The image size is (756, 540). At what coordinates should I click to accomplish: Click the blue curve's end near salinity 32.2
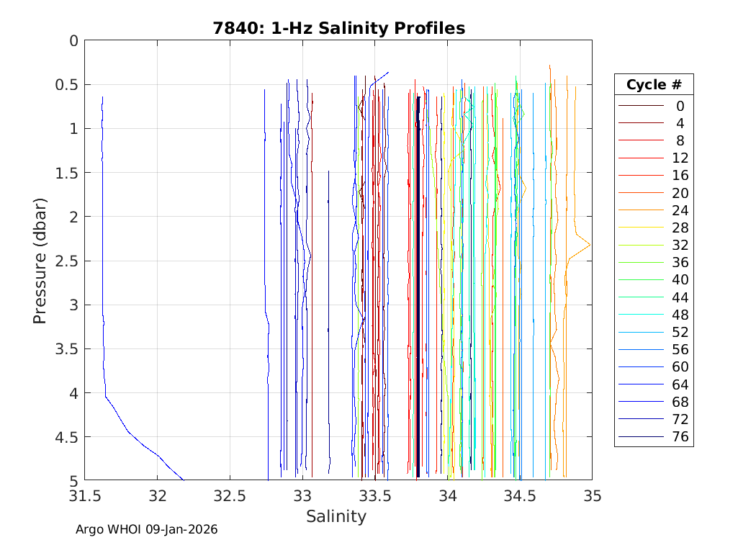pyautogui.click(x=183, y=479)
